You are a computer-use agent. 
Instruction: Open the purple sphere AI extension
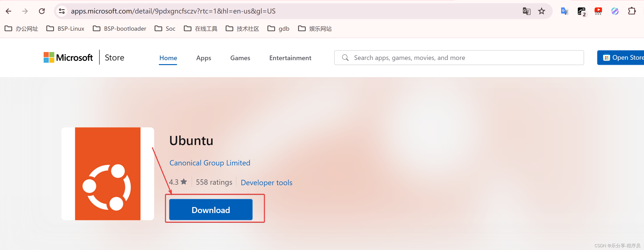tap(615, 11)
